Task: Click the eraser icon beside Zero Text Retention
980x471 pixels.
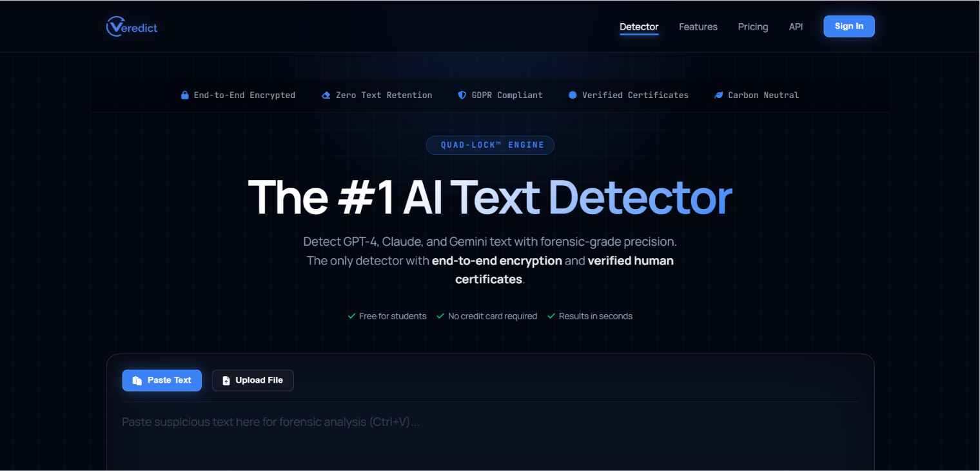Action: pyautogui.click(x=326, y=95)
